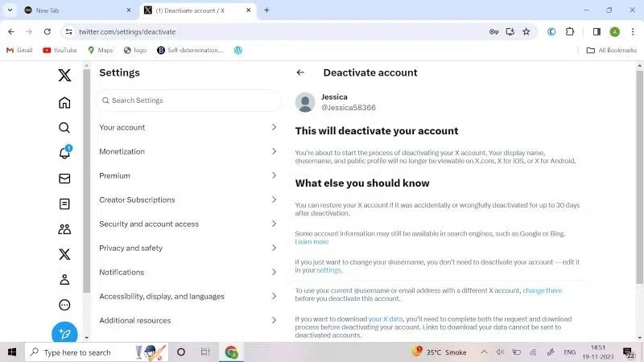Go to Home via house icon

coord(64,103)
